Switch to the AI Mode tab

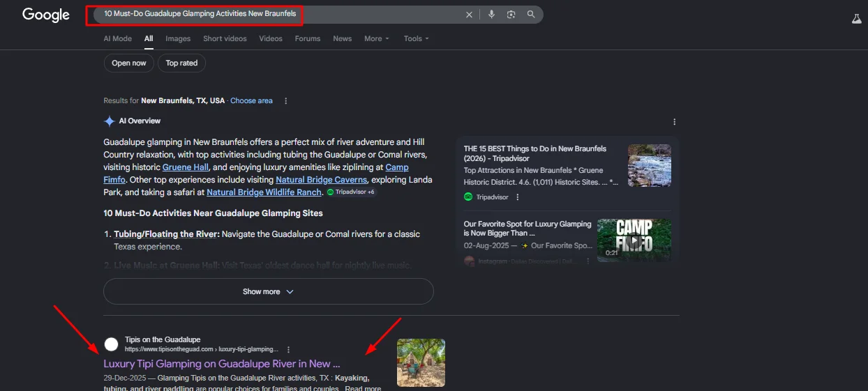coord(118,39)
